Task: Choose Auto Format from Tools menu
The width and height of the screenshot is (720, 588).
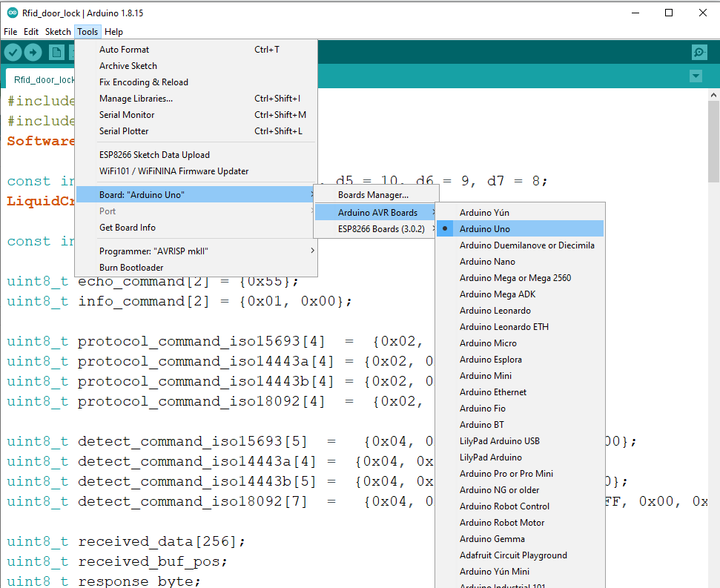Action: coord(196,50)
